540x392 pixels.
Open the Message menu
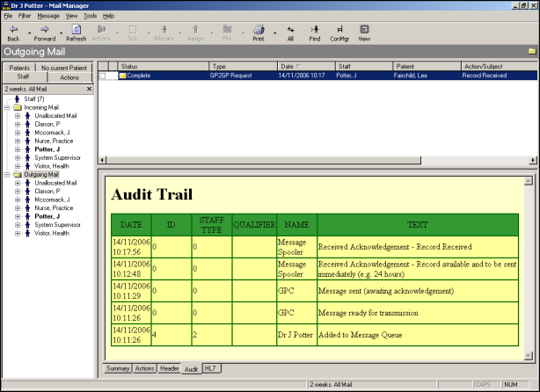pos(48,16)
